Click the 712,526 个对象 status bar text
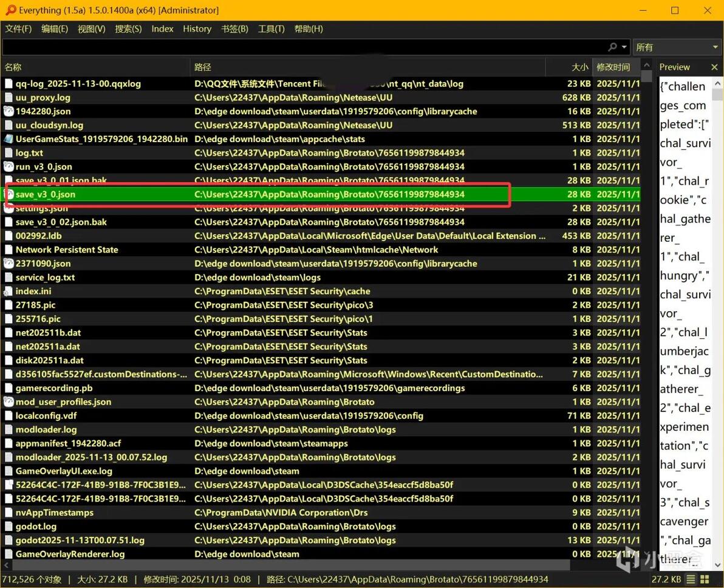This screenshot has height=588, width=724. 32,579
